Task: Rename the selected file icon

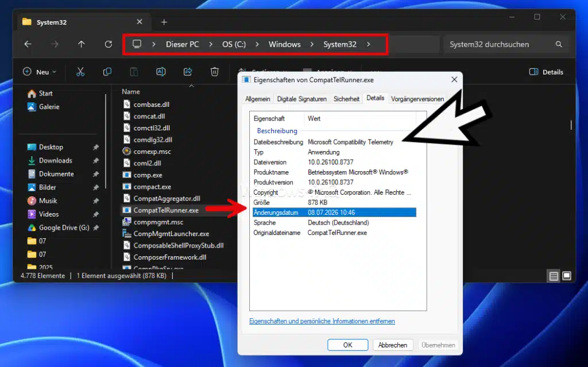Action: pyautogui.click(x=161, y=72)
